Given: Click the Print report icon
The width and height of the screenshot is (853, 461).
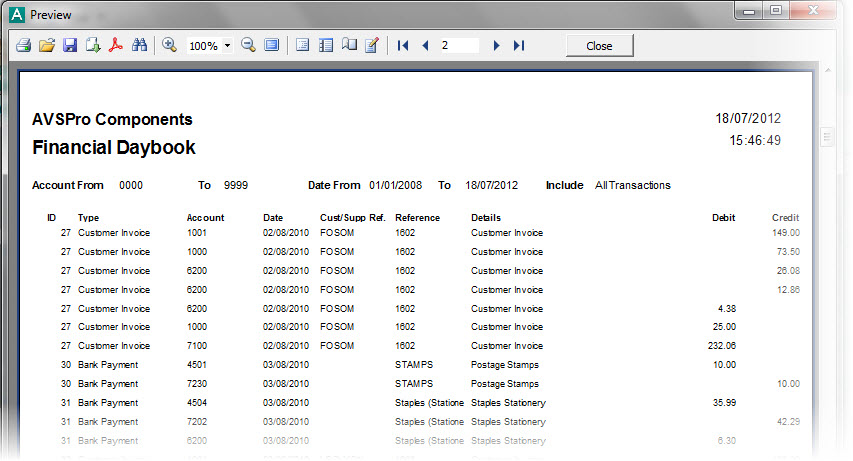Looking at the screenshot, I should pyautogui.click(x=24, y=46).
